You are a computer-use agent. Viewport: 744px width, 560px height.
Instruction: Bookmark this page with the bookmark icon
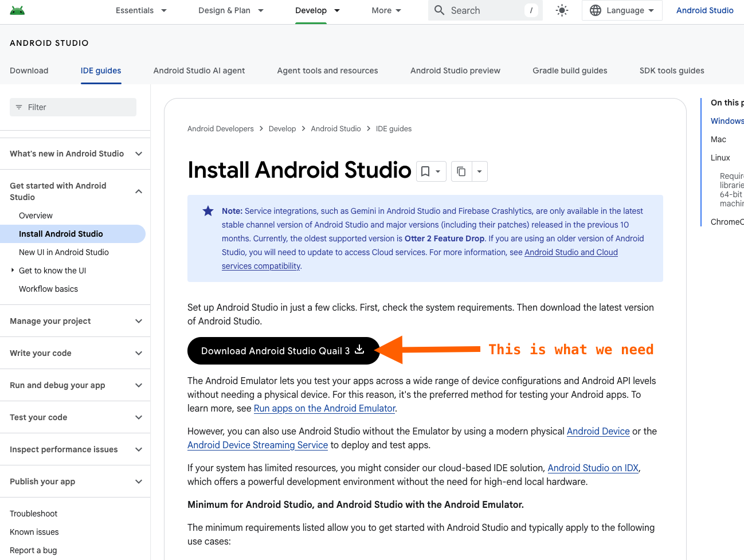click(x=425, y=171)
